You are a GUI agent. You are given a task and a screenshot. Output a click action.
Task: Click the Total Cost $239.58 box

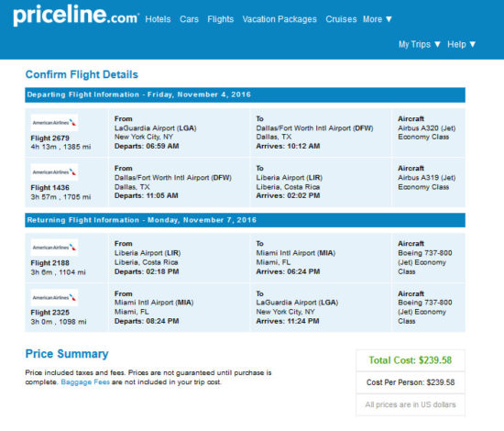coord(411,360)
